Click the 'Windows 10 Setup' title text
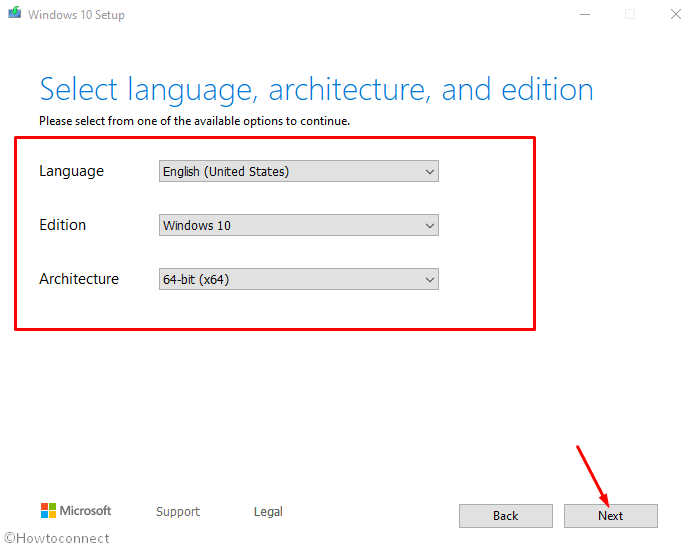The image size is (696, 553). [x=76, y=15]
